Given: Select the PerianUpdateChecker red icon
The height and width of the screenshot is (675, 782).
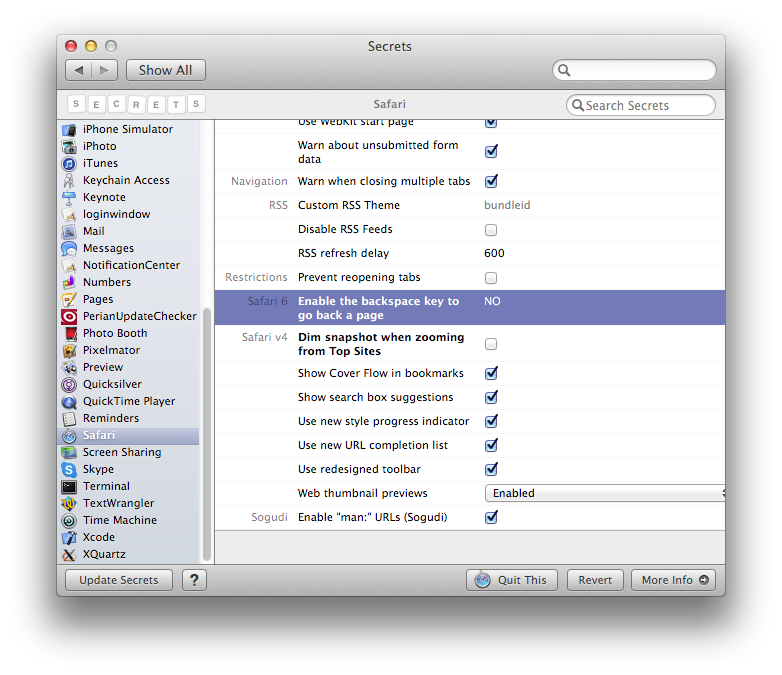Looking at the screenshot, I should pos(69,316).
